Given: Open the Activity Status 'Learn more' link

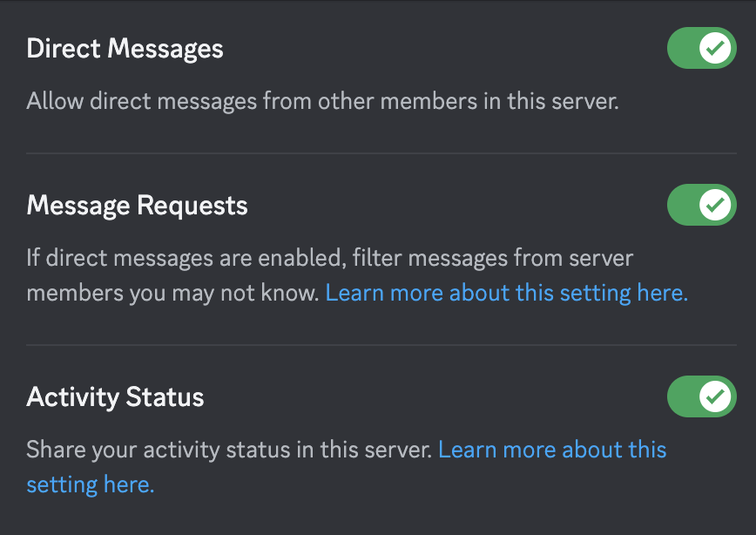Looking at the screenshot, I should point(551,450).
